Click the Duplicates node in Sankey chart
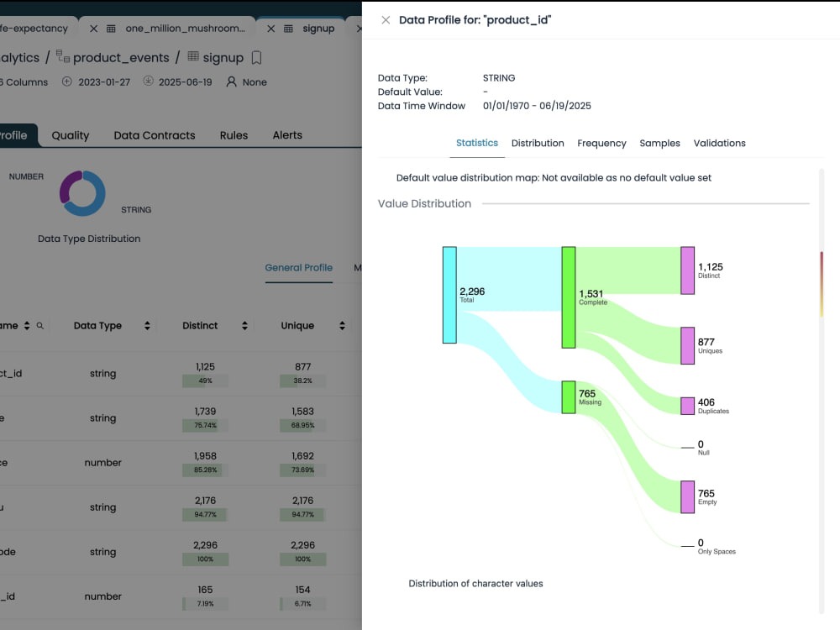 (x=687, y=406)
